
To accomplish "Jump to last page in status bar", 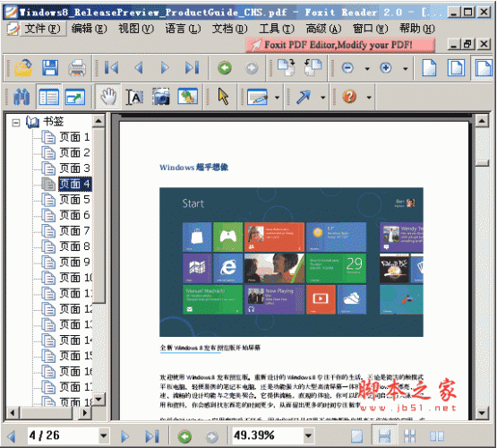I will [152, 436].
